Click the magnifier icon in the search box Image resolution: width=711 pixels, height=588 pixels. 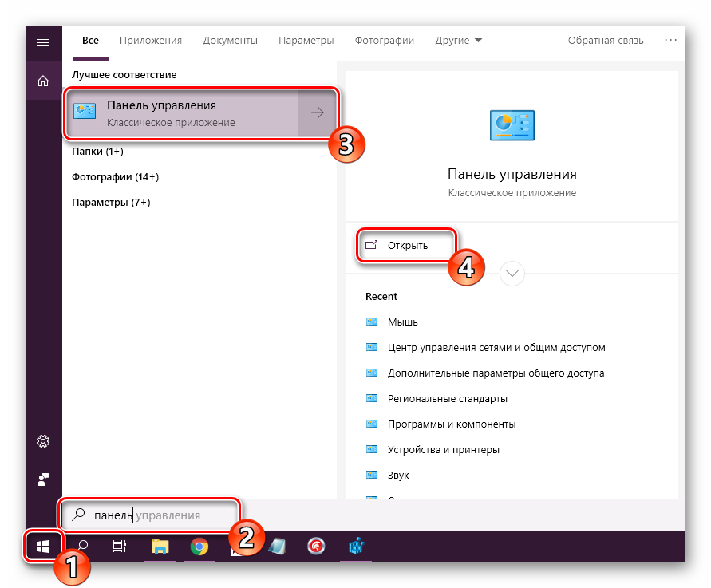(79, 515)
